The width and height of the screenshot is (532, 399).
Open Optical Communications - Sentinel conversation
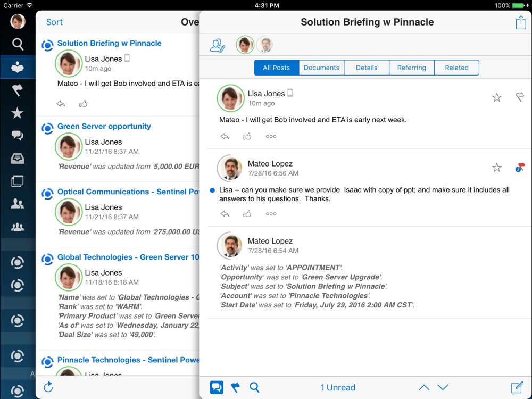click(x=128, y=192)
